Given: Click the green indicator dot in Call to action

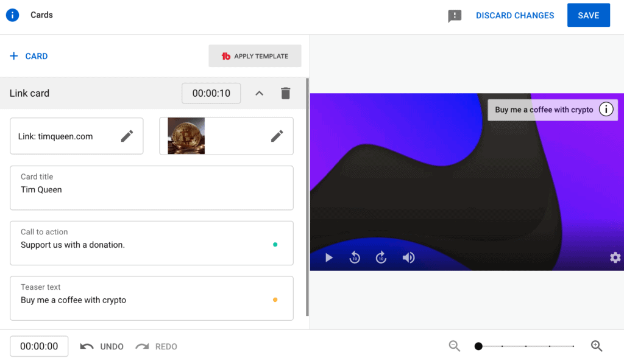Looking at the screenshot, I should tap(275, 244).
